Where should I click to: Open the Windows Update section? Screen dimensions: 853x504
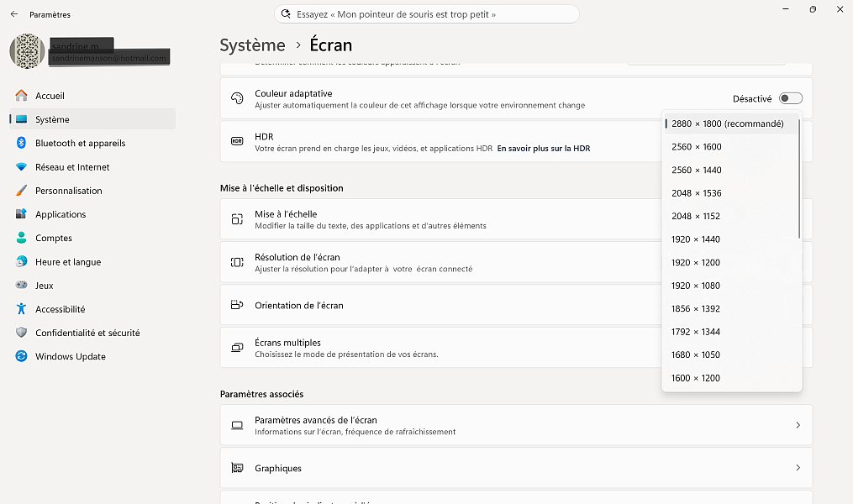pyautogui.click(x=92, y=356)
